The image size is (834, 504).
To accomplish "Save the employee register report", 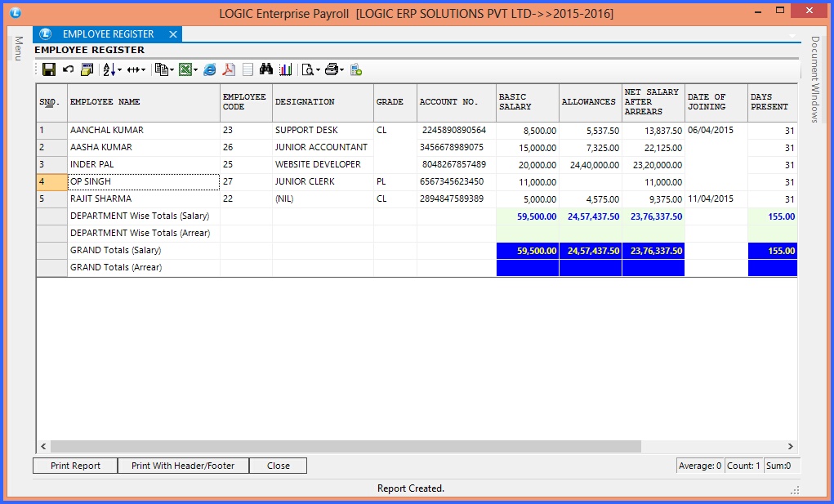I will click(47, 69).
